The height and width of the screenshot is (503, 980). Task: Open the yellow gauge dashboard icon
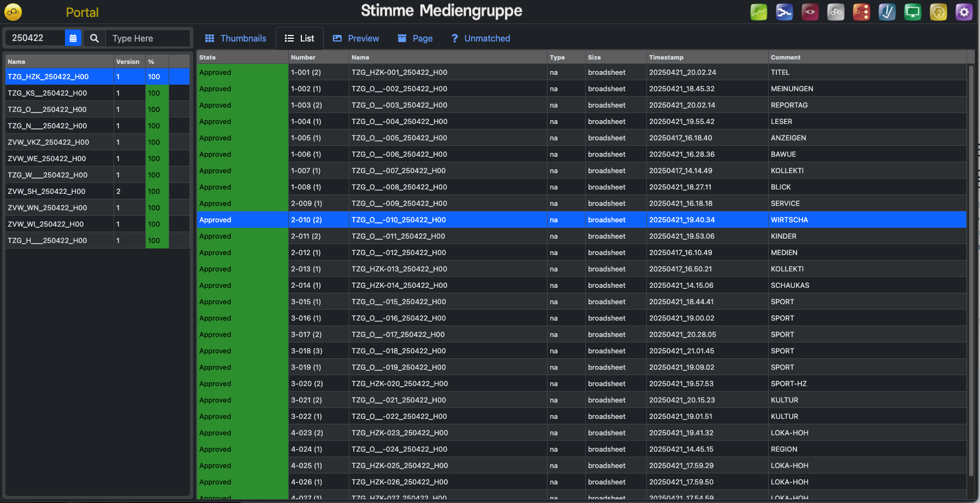click(x=938, y=12)
